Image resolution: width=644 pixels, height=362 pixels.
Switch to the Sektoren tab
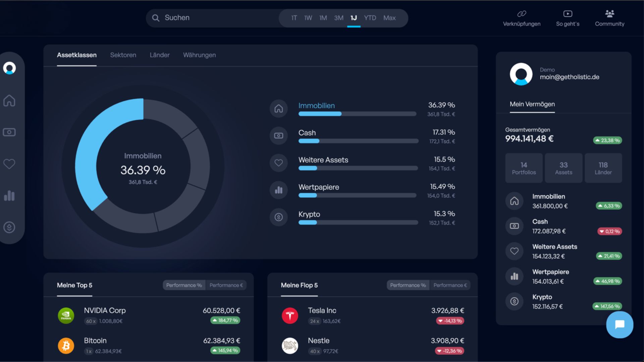tap(123, 55)
